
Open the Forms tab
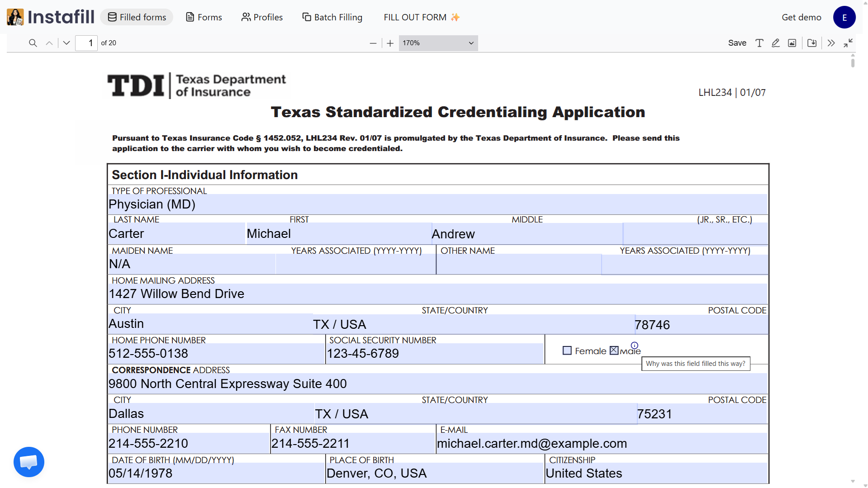(204, 17)
